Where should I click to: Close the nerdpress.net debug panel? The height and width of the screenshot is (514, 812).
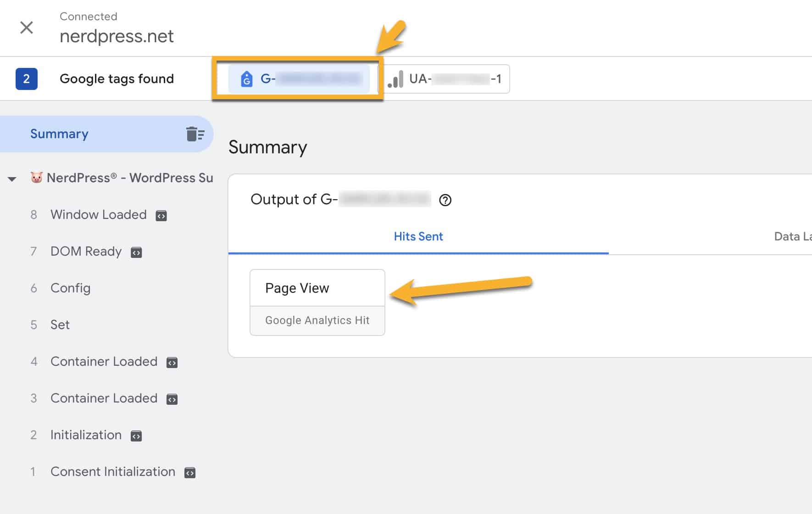coord(27,28)
